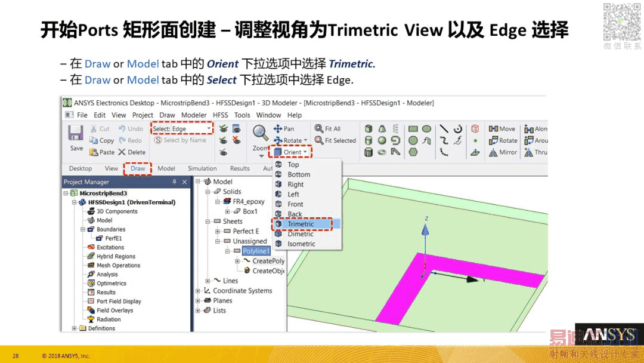Switch to the Simulation ribbon tab
This screenshot has height=363, width=644.
pos(202,168)
